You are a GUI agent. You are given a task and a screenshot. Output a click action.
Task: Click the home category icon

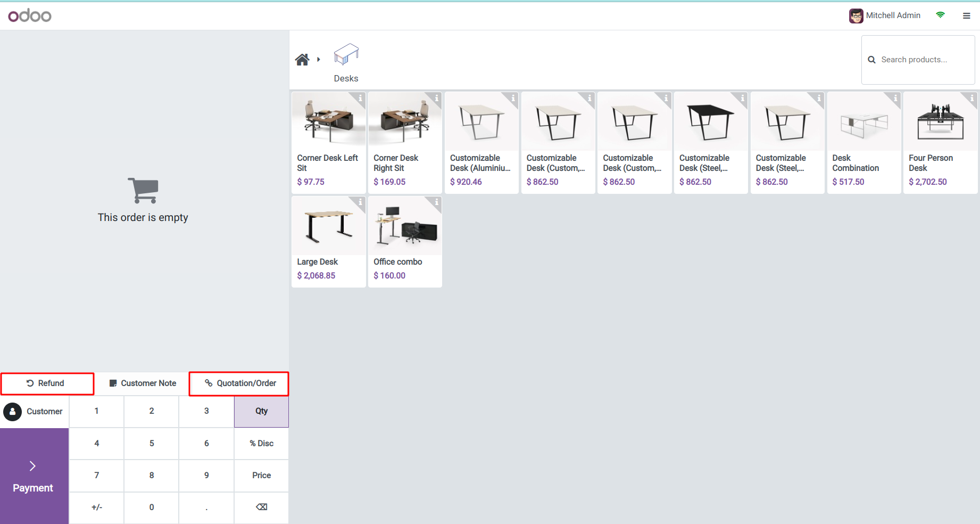click(x=302, y=60)
